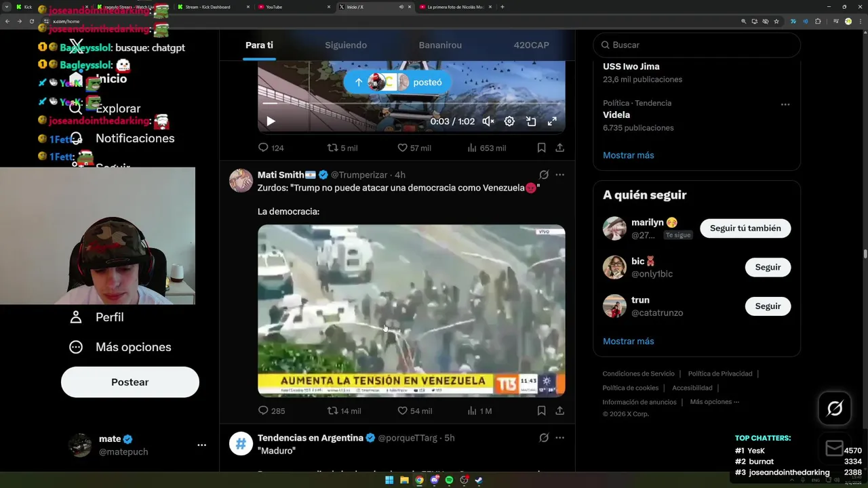View analytics on Mati Smith's post

(479, 411)
